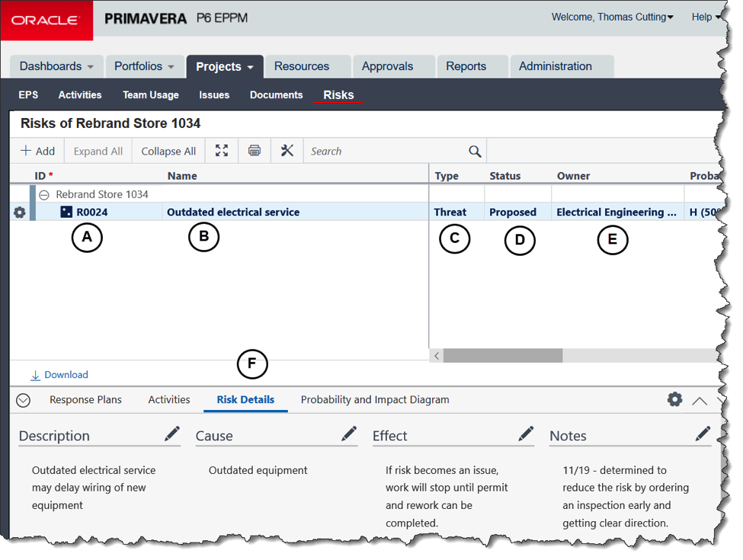This screenshot has height=560, width=743.
Task: Sort by the Owner column header
Action: pyautogui.click(x=573, y=176)
